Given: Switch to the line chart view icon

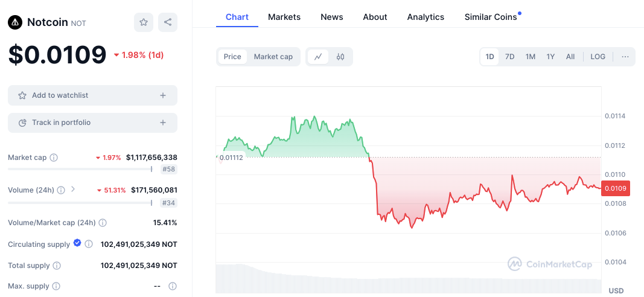Looking at the screenshot, I should click(x=318, y=57).
